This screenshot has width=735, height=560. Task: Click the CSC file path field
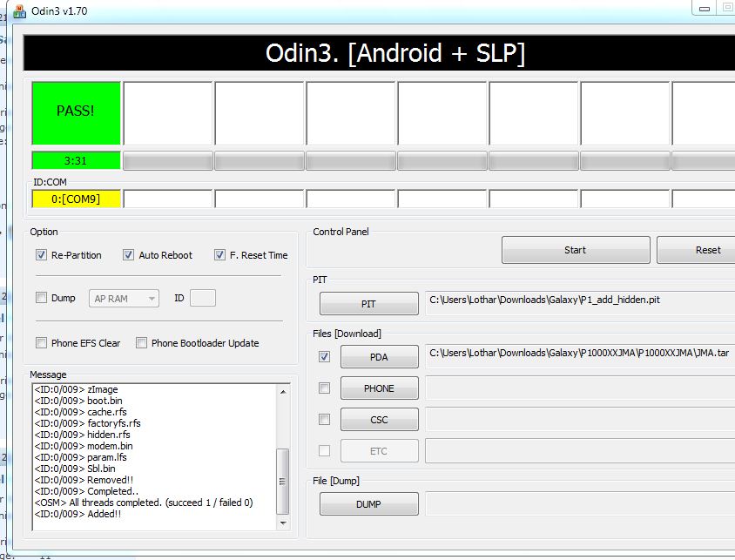pos(580,420)
